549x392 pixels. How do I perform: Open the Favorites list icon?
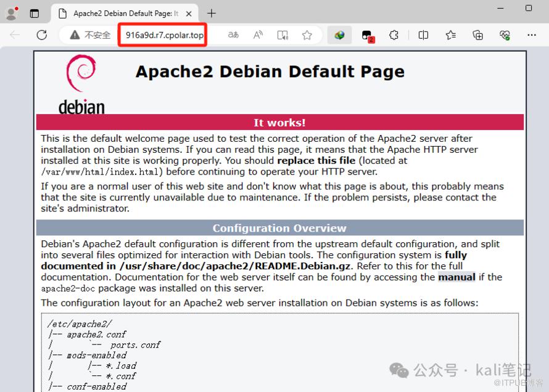[450, 35]
